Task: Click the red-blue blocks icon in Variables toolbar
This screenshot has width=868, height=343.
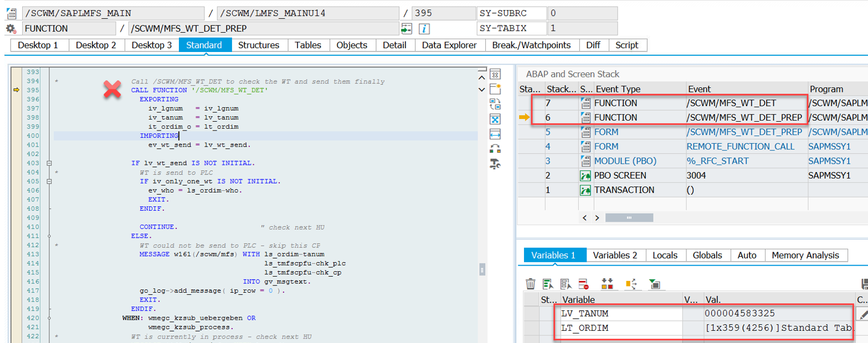Action: 608,284
